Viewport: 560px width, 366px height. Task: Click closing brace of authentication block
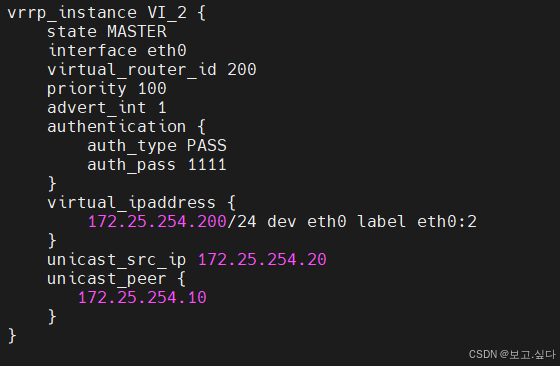tap(52, 184)
